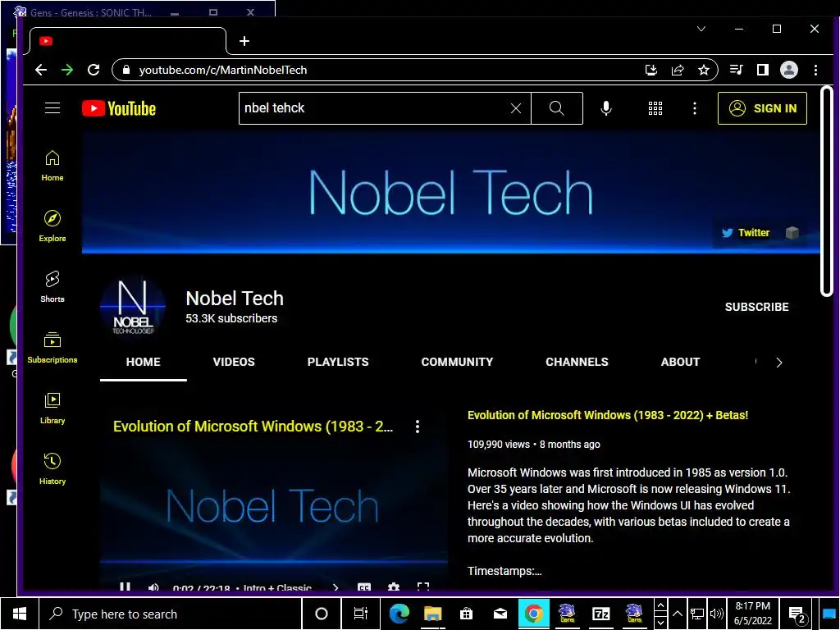Click the install app icon in address bar
The image size is (840, 630).
pos(651,70)
